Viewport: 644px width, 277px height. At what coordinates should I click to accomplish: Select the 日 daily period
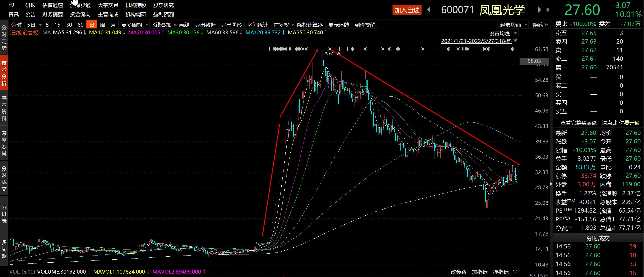tap(92, 25)
